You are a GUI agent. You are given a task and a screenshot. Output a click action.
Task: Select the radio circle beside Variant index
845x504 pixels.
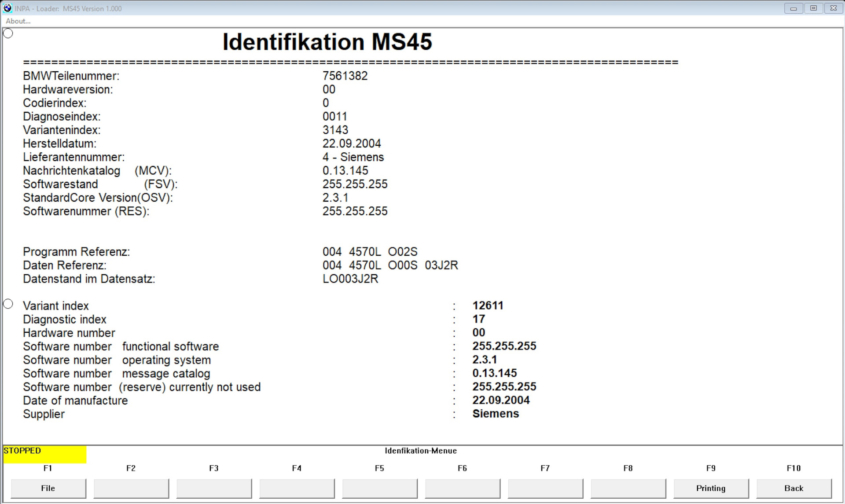coord(8,304)
